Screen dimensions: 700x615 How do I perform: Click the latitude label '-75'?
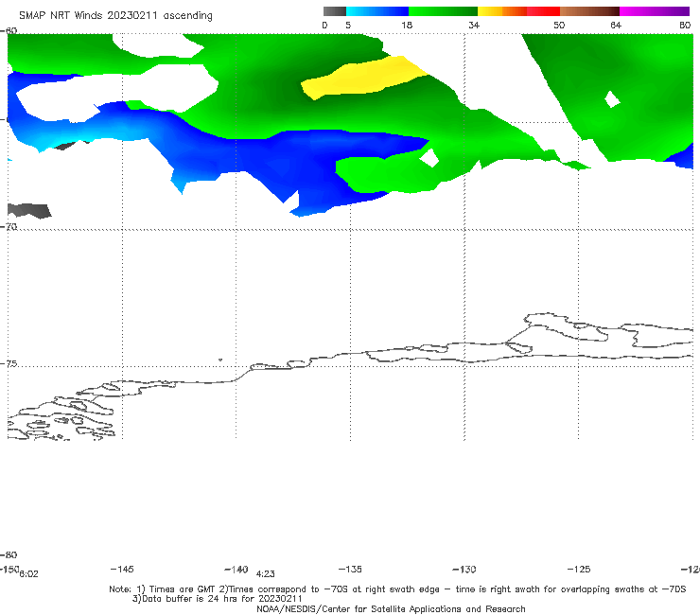9,364
